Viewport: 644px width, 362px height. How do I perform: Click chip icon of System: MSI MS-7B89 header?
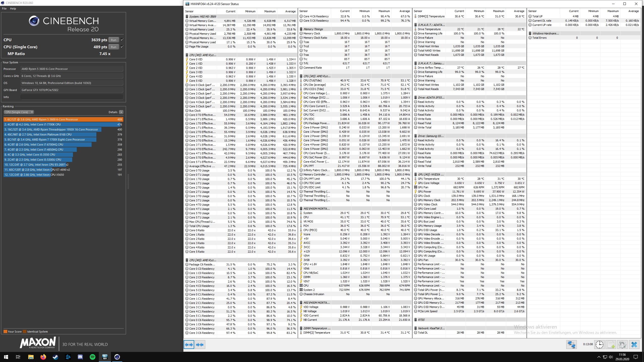(187, 17)
